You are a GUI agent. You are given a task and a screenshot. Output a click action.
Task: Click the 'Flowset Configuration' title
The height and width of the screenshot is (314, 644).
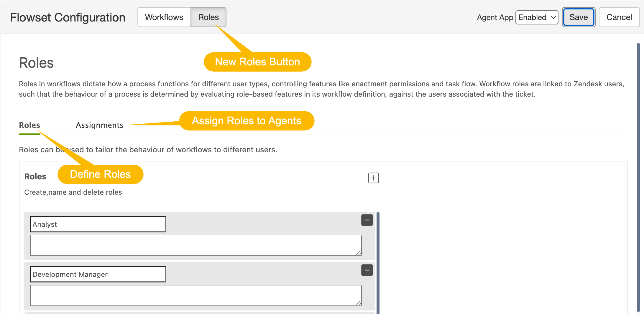68,17
